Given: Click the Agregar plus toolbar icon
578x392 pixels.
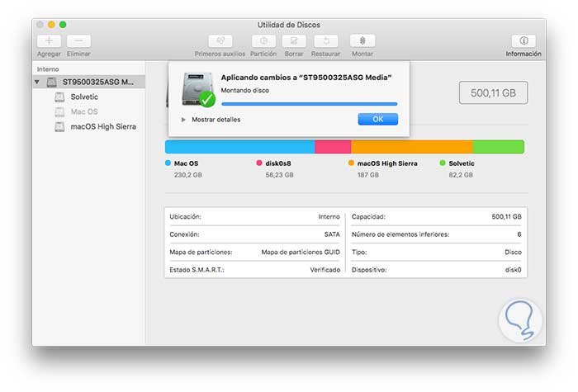Looking at the screenshot, I should (x=49, y=41).
